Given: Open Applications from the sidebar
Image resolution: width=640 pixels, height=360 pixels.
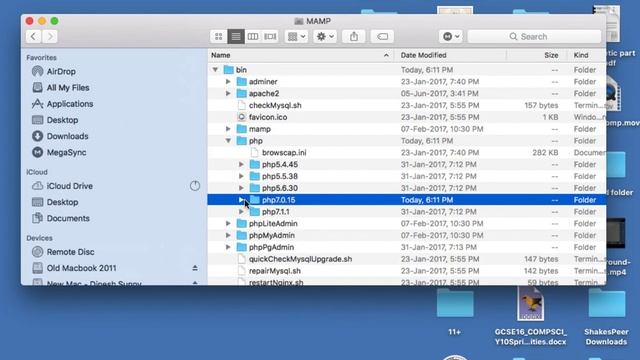Looking at the screenshot, I should 70,104.
